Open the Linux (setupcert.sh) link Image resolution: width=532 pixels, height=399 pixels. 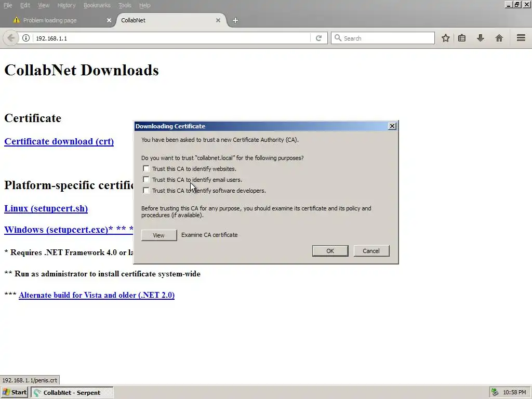point(46,208)
